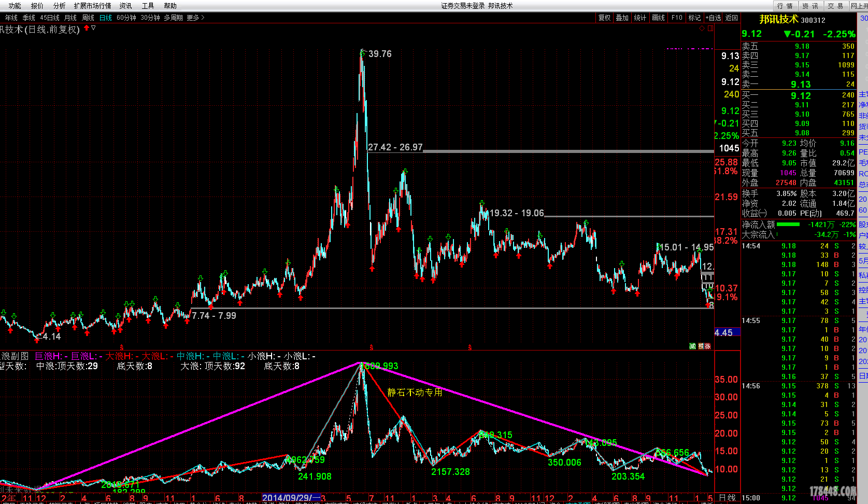Open the 多周期 view

pyautogui.click(x=173, y=18)
